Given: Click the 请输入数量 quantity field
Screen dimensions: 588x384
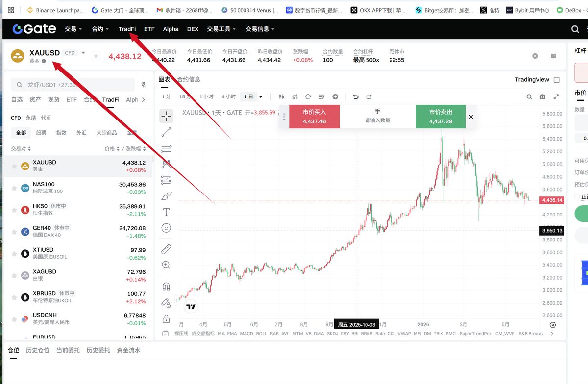Looking at the screenshot, I should point(377,120).
